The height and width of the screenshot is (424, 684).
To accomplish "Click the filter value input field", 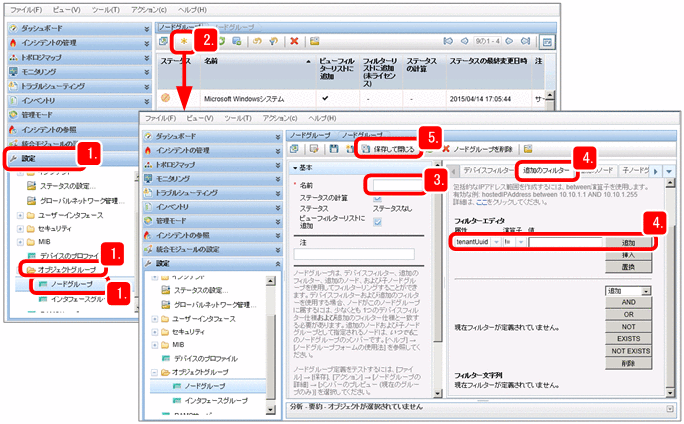I will (x=566, y=242).
